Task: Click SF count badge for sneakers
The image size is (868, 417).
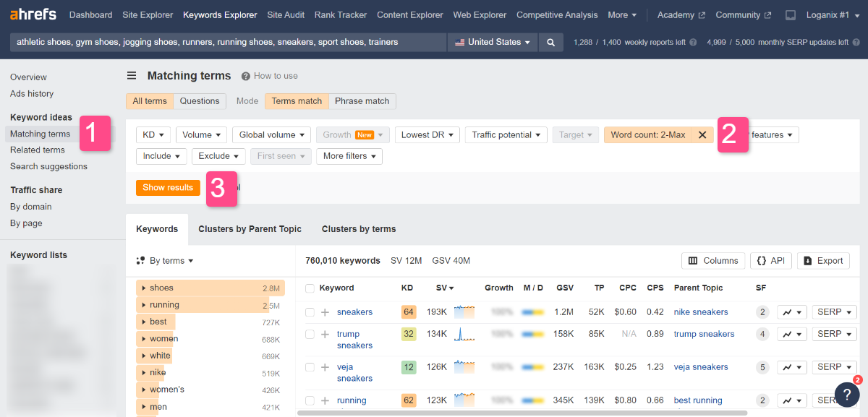Action: 762,312
